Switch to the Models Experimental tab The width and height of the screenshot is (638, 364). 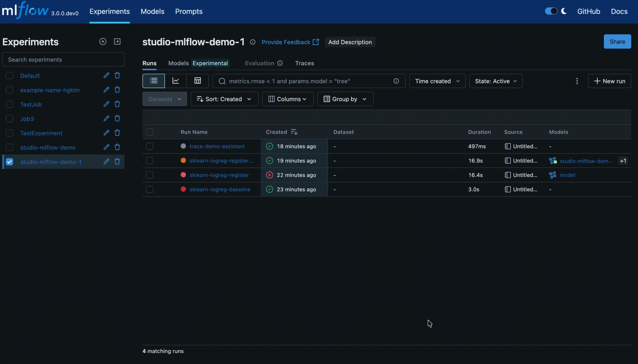(198, 63)
